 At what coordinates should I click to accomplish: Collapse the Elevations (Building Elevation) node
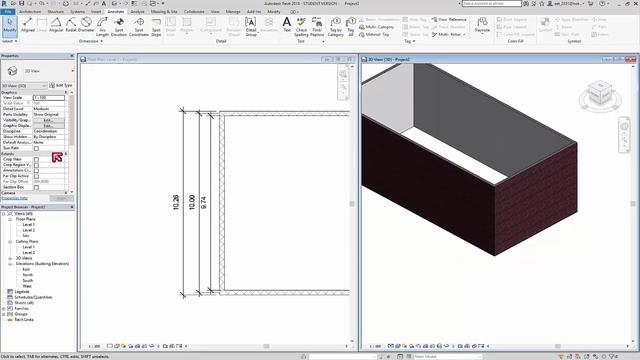[10, 264]
